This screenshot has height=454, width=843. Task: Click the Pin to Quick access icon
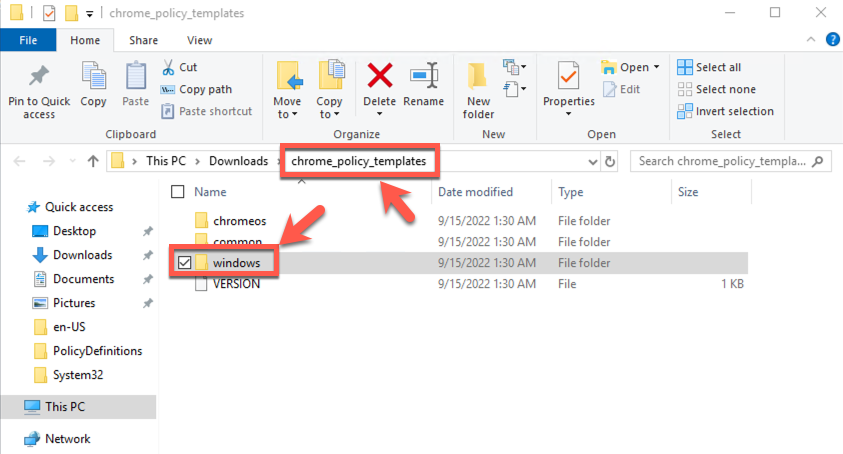tap(39, 78)
